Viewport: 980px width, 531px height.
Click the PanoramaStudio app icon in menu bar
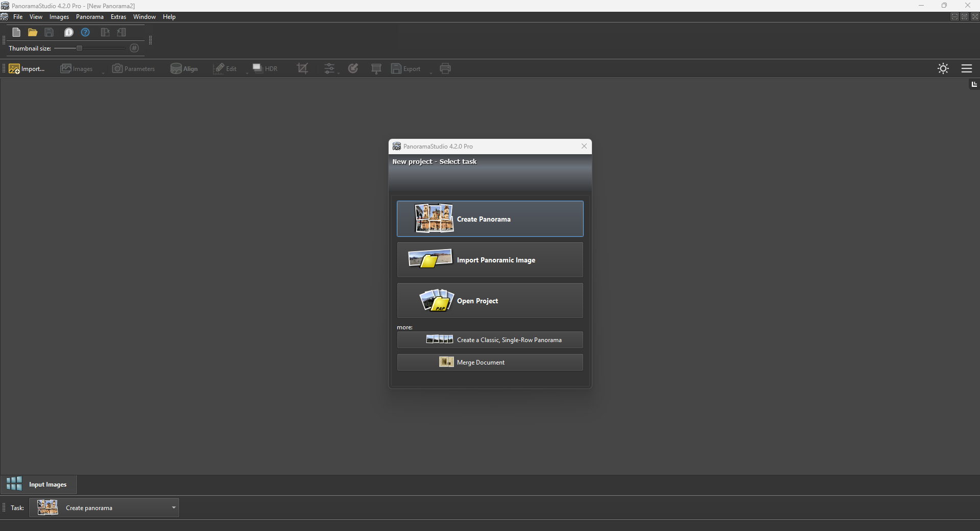4,17
